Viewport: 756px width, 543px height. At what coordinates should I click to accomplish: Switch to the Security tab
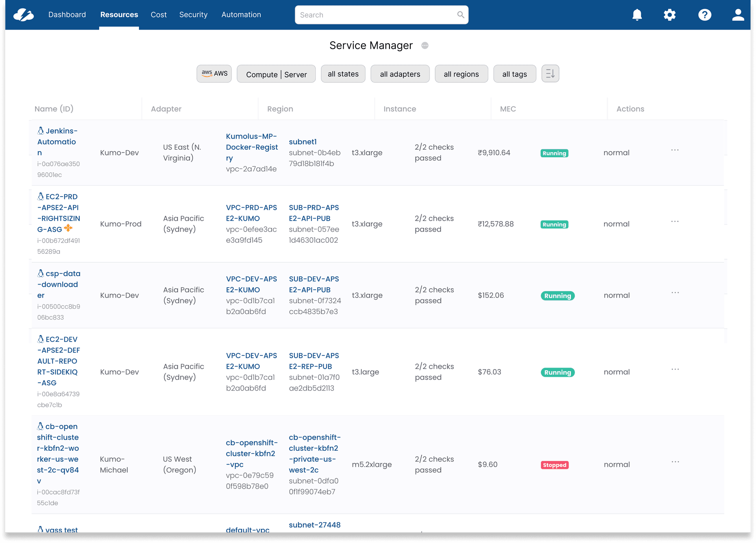[193, 15]
